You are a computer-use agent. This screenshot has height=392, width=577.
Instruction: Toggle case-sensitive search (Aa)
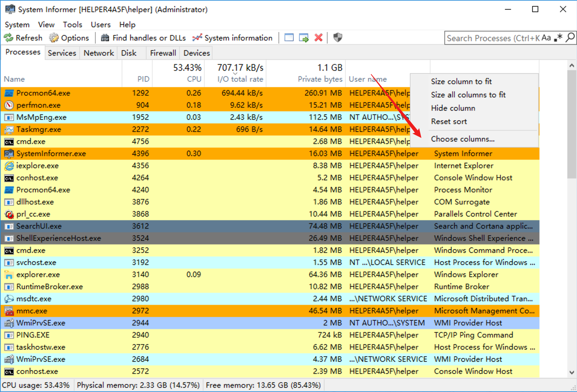coord(546,38)
